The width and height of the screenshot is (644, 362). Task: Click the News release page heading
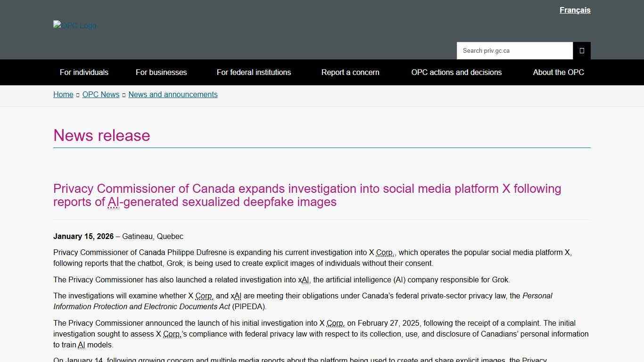point(101,136)
